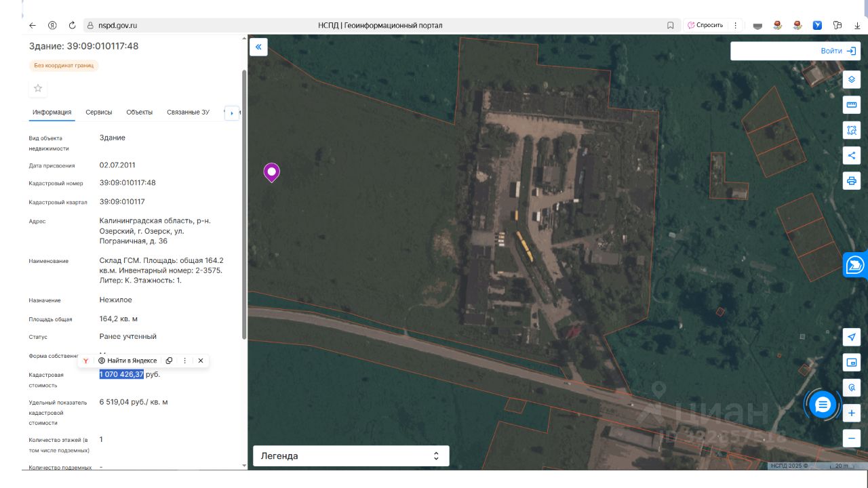Locate my position with navigation arrow
Image resolution: width=868 pixels, height=488 pixels.
click(x=852, y=338)
